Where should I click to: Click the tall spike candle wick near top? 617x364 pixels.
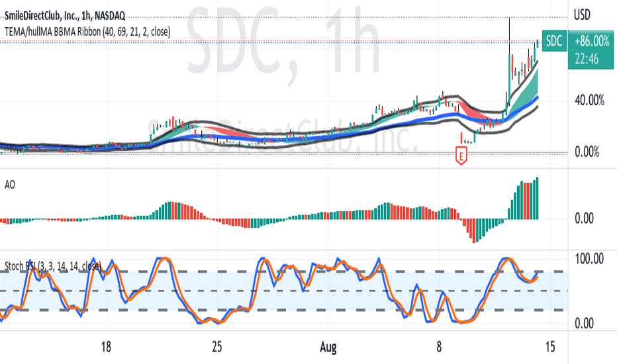click(509, 36)
